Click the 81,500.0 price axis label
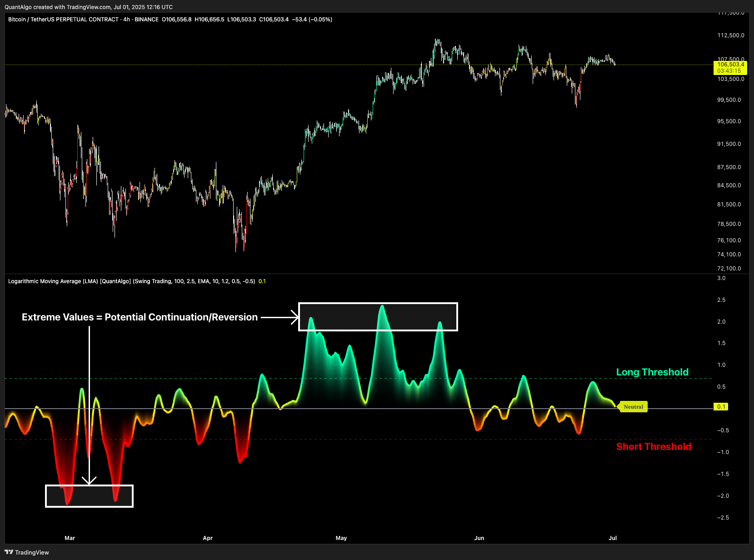The height and width of the screenshot is (560, 754). [729, 205]
